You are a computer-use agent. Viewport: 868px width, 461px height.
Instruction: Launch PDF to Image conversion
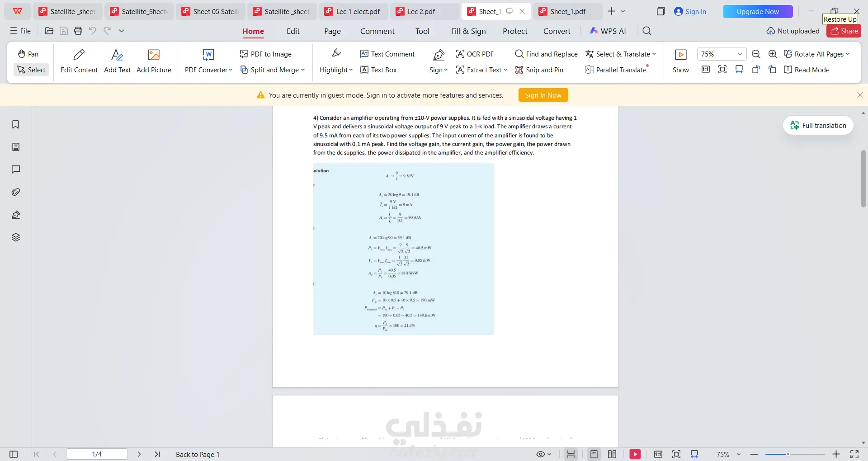(x=266, y=54)
